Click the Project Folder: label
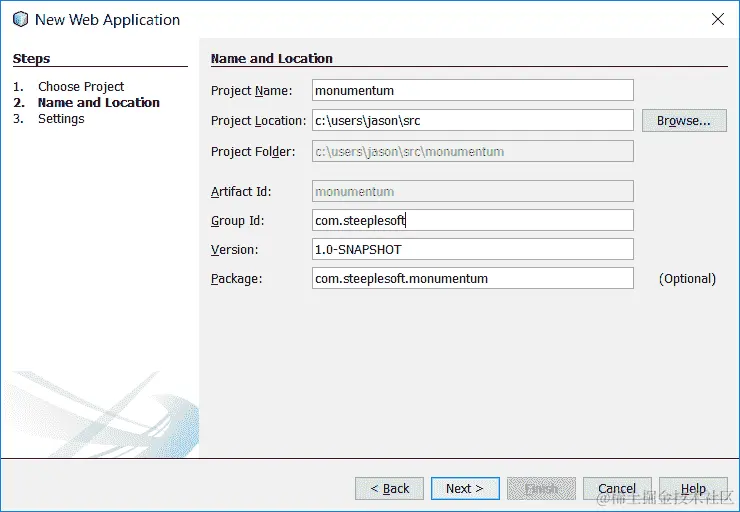 click(253, 151)
